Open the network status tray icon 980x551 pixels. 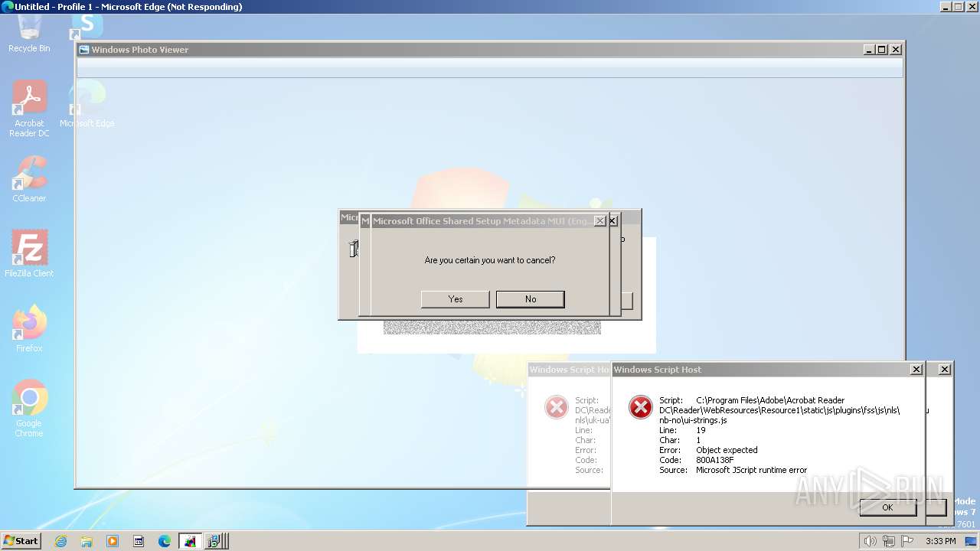889,541
